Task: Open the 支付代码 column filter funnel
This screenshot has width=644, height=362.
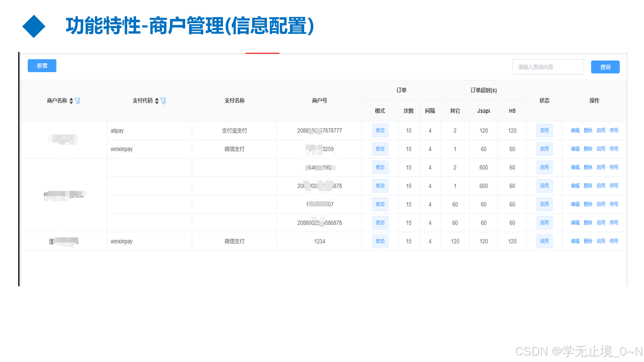Action: (x=163, y=101)
